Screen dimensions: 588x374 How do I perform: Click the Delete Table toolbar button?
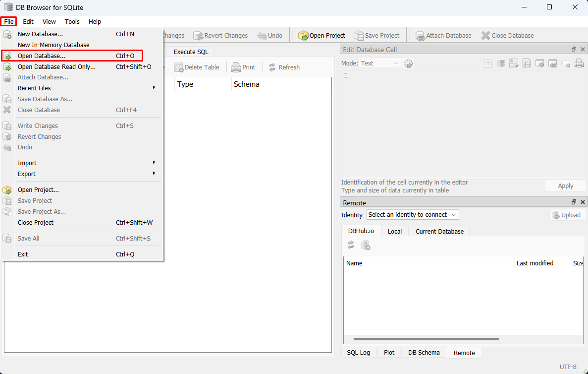click(197, 67)
